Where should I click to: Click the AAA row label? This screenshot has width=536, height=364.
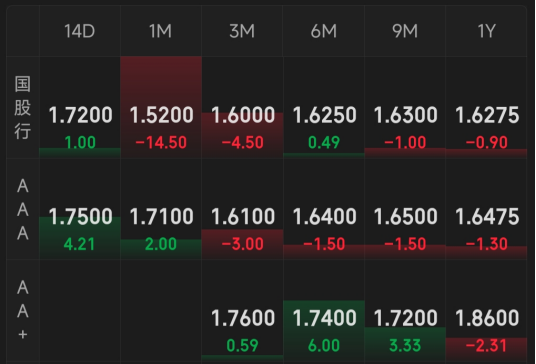click(x=23, y=209)
